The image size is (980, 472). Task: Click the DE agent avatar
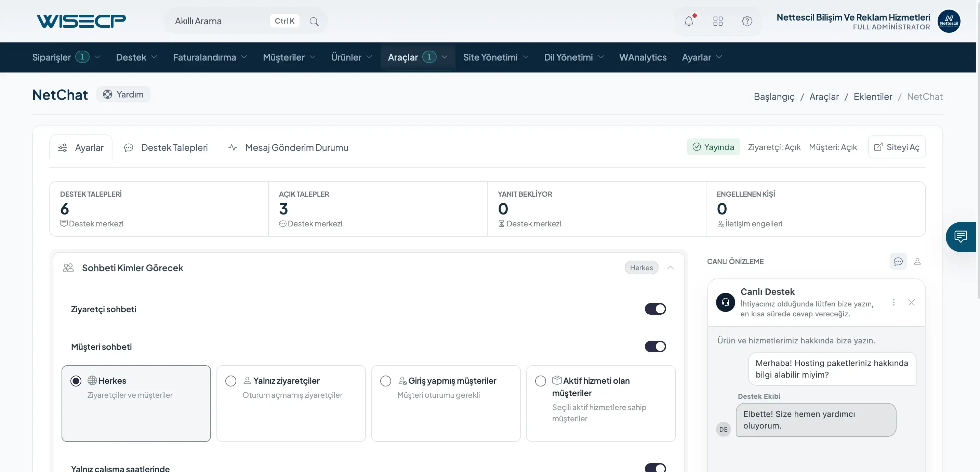click(x=723, y=429)
